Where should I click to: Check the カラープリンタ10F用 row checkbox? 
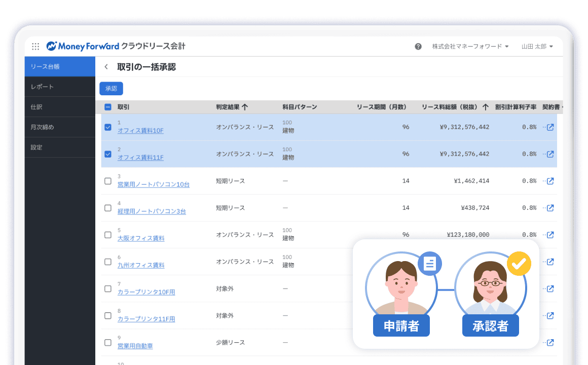coord(108,289)
